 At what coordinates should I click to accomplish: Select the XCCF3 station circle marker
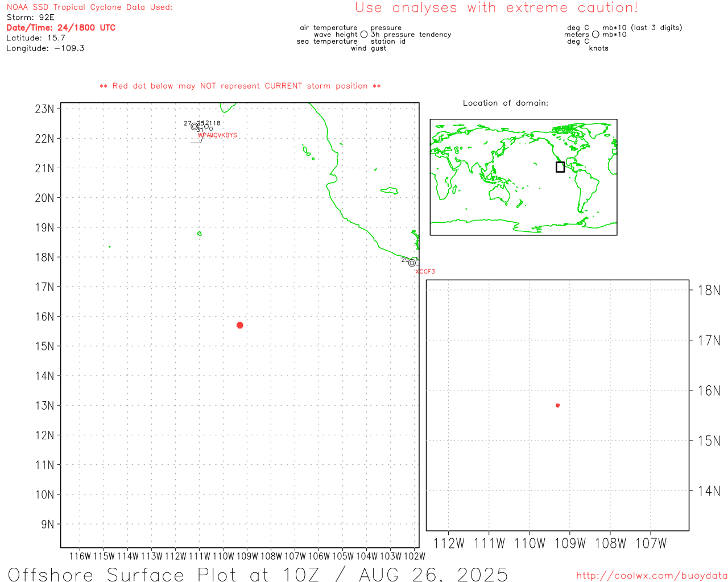412,263
